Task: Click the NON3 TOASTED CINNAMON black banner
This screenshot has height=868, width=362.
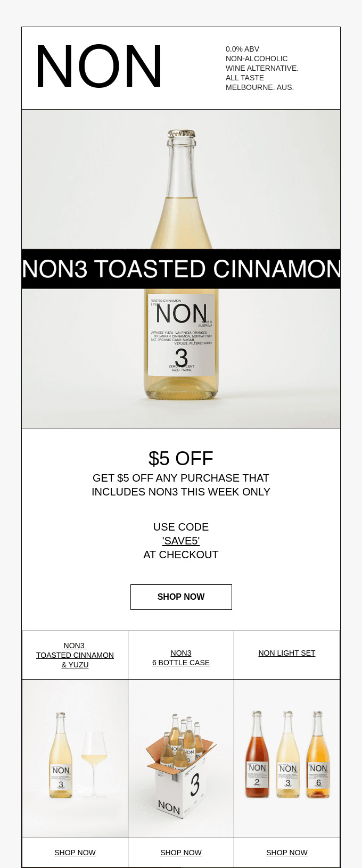Action: tap(181, 269)
